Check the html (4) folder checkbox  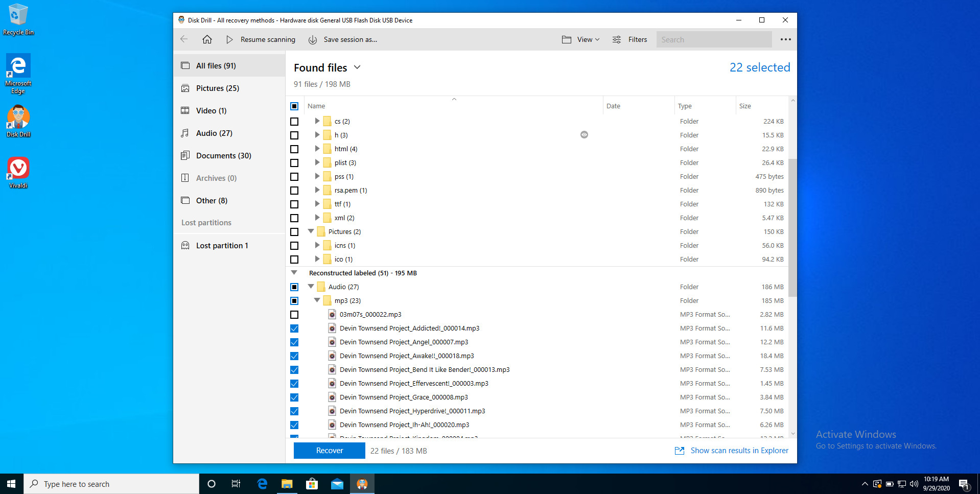294,149
